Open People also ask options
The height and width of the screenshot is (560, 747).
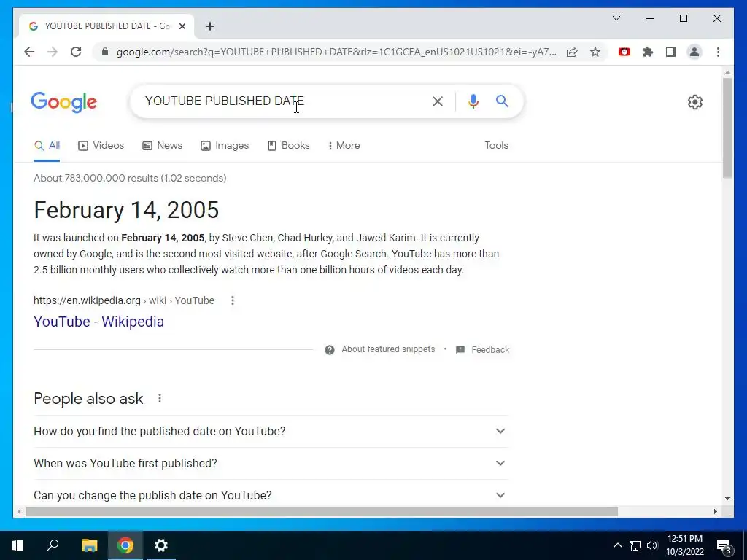point(160,398)
